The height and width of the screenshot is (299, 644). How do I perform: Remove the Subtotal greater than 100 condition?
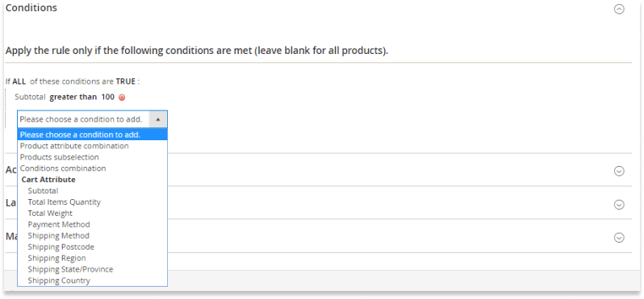(122, 98)
